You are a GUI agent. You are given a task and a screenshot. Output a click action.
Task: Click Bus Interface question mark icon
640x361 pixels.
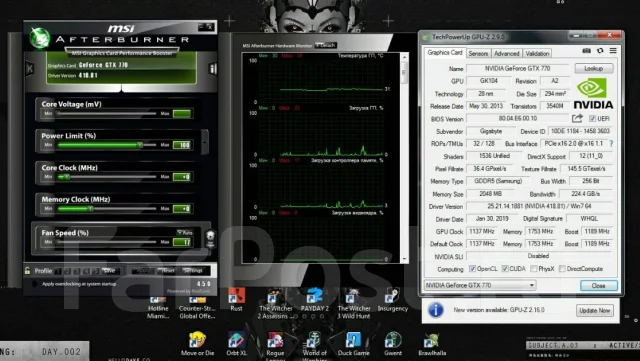[x=611, y=144]
